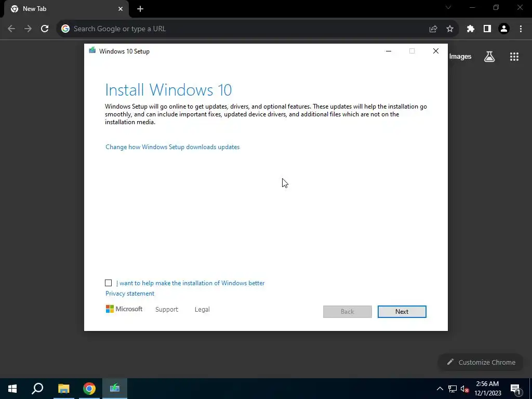This screenshot has width=532, height=399.
Task: Minimize the Windows 10 Setup window
Action: tap(389, 51)
